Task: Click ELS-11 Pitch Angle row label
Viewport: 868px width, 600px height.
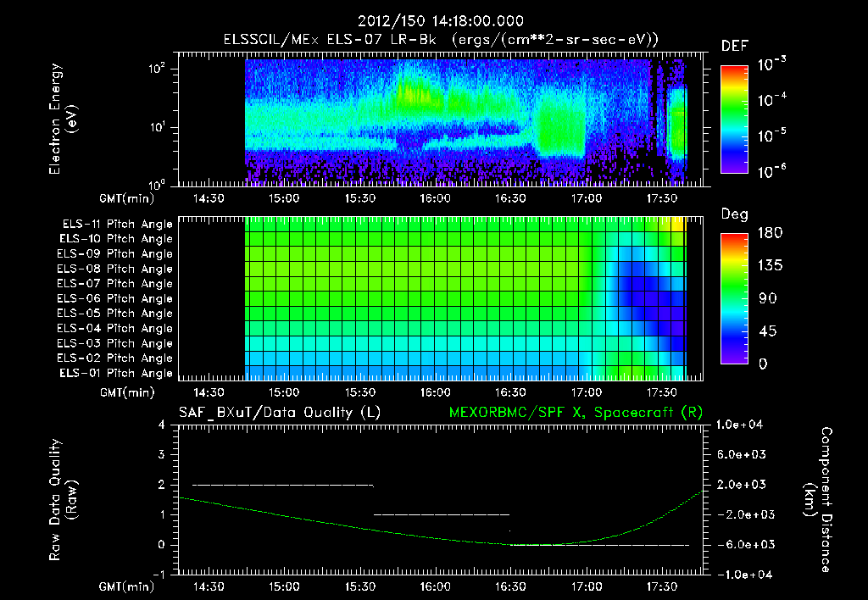Action: (x=117, y=225)
